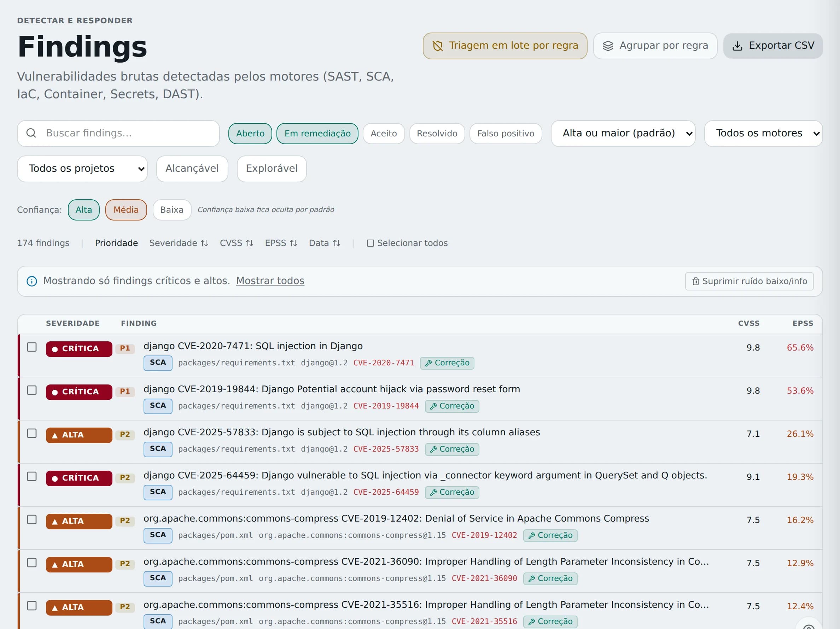Image resolution: width=840 pixels, height=629 pixels.
Task: Open the Alta ou maior severity dropdown
Action: (x=623, y=134)
